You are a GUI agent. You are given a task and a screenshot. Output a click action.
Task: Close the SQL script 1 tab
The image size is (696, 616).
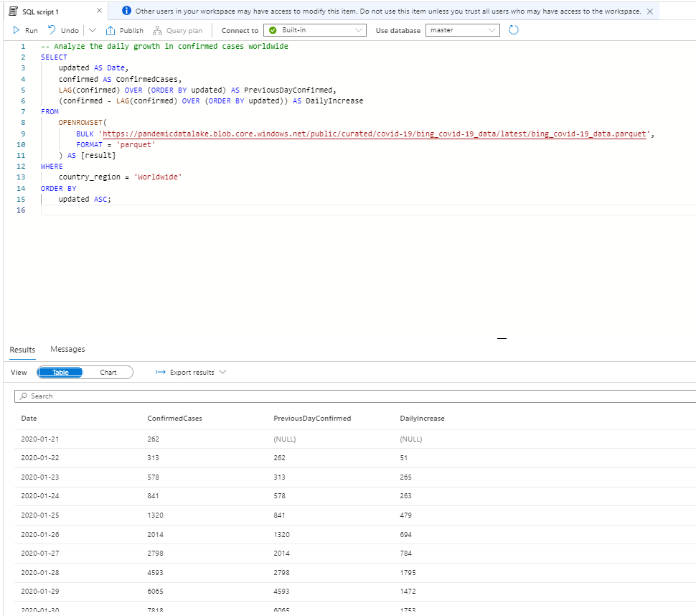click(x=99, y=11)
